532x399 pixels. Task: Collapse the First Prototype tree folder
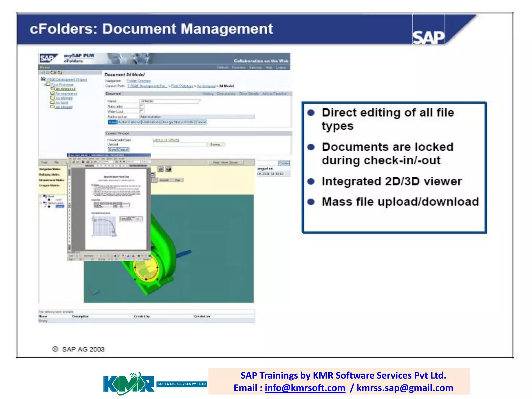pyautogui.click(x=45, y=84)
